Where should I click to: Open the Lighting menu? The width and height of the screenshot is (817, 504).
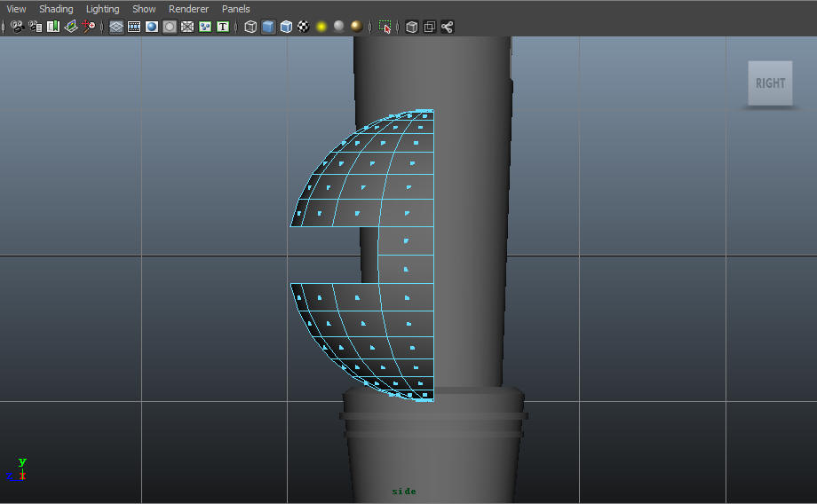click(x=102, y=9)
